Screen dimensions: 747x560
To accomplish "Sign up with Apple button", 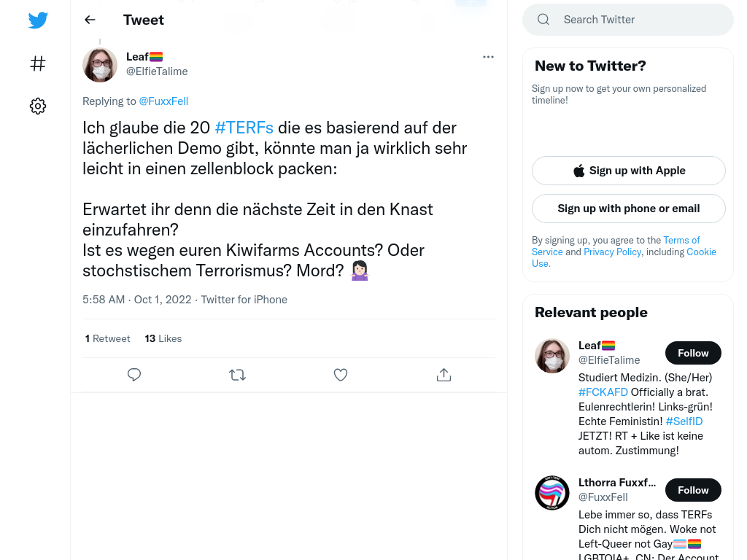I will [628, 171].
